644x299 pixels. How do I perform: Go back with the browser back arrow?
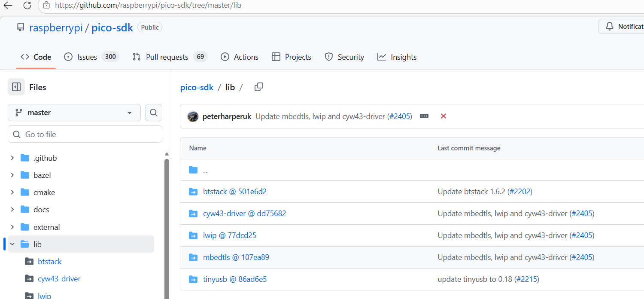pos(8,6)
